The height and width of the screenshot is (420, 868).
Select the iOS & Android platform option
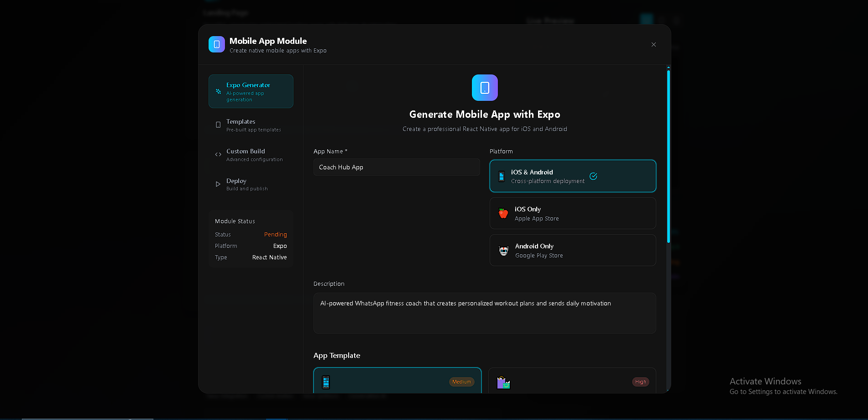click(573, 176)
